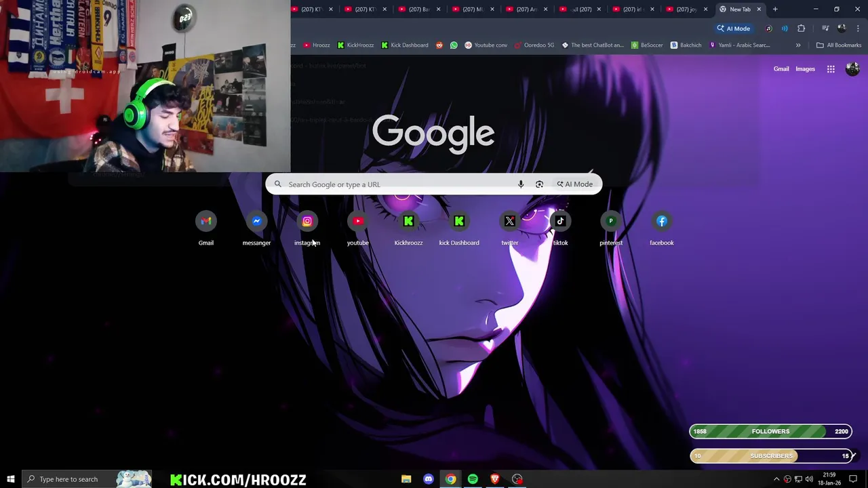Open Ooredoo 5G bookmark

point(534,45)
